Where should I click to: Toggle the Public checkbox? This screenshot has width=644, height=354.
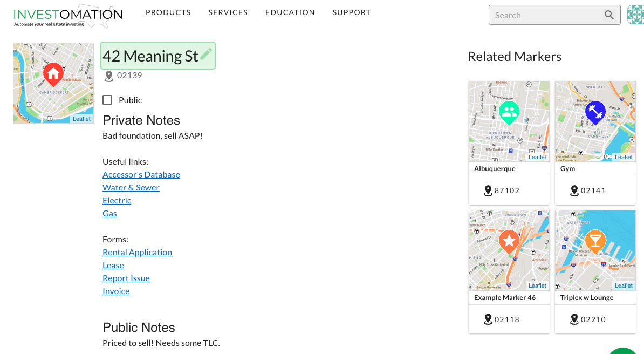tap(107, 100)
